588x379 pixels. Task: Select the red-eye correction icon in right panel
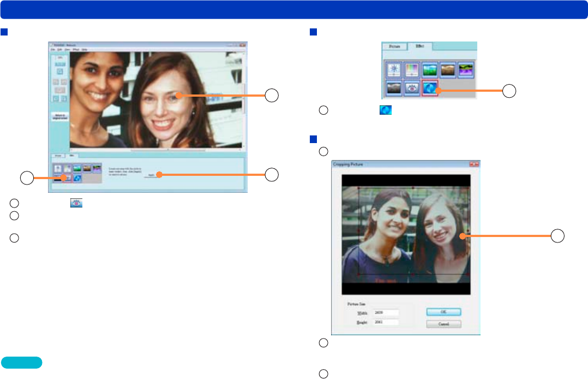click(x=412, y=88)
